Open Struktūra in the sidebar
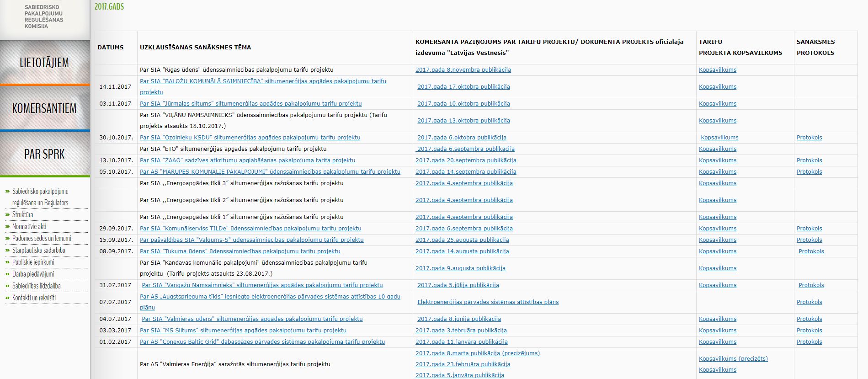This screenshot has width=868, height=379. click(22, 214)
